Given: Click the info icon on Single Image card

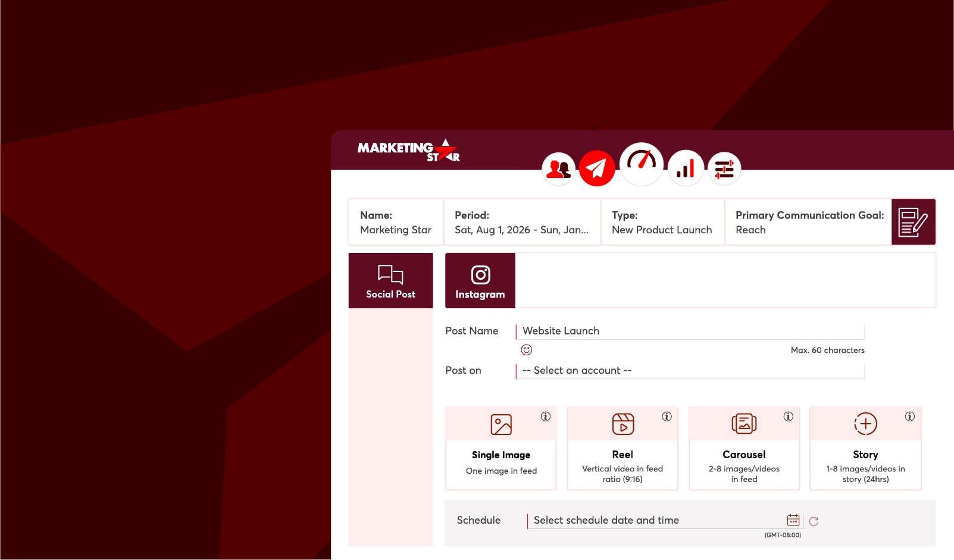Looking at the screenshot, I should [546, 417].
